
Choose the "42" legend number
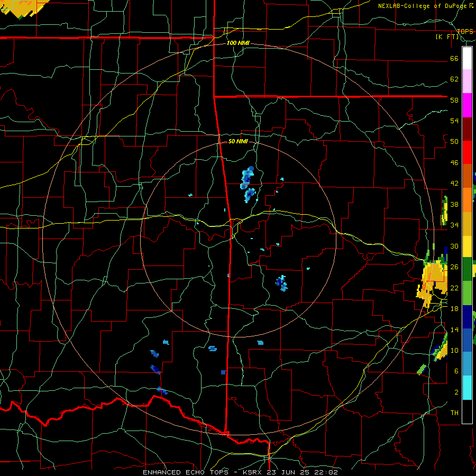(x=454, y=184)
